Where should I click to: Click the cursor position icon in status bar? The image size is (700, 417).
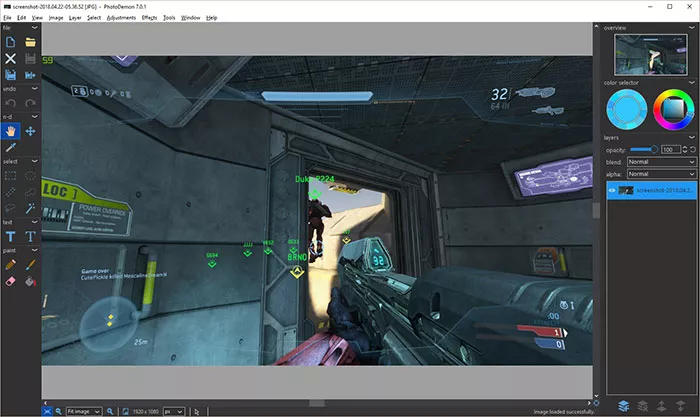[197, 412]
